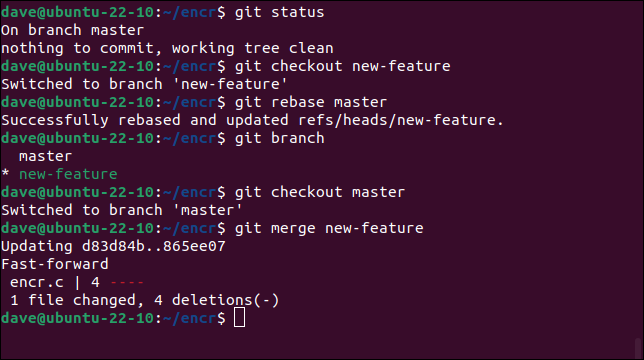Click "Switched to branch 'new-feature'" output
This screenshot has width=644, height=360.
coord(144,85)
